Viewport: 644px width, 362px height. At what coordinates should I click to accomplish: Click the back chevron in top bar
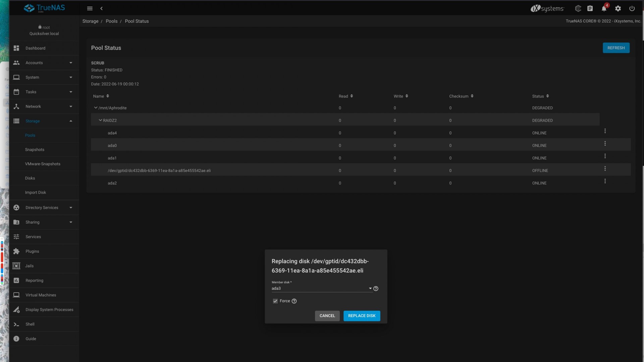coord(101,8)
